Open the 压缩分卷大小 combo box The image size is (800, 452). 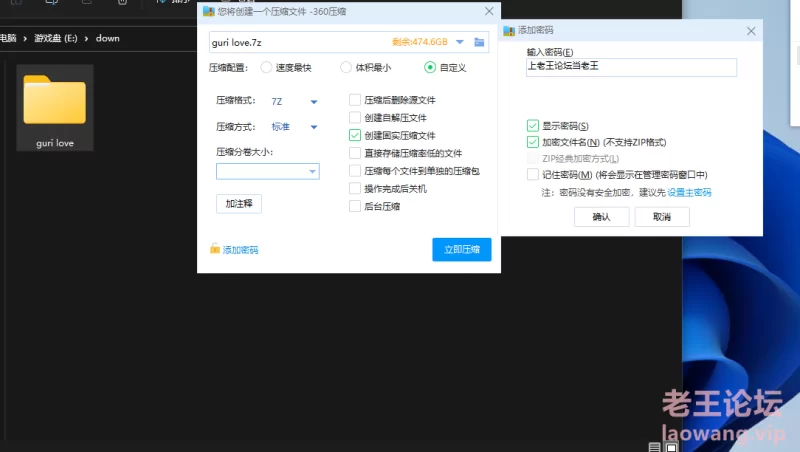tap(313, 172)
